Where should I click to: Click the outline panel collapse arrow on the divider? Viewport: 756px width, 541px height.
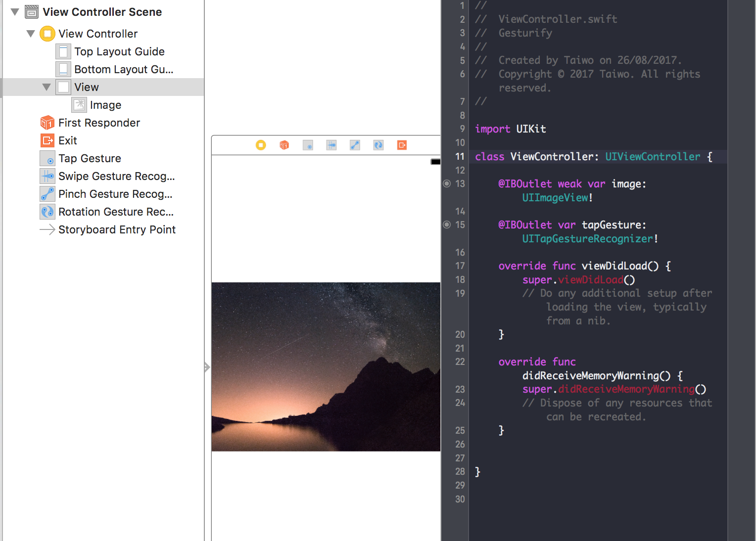pos(207,367)
